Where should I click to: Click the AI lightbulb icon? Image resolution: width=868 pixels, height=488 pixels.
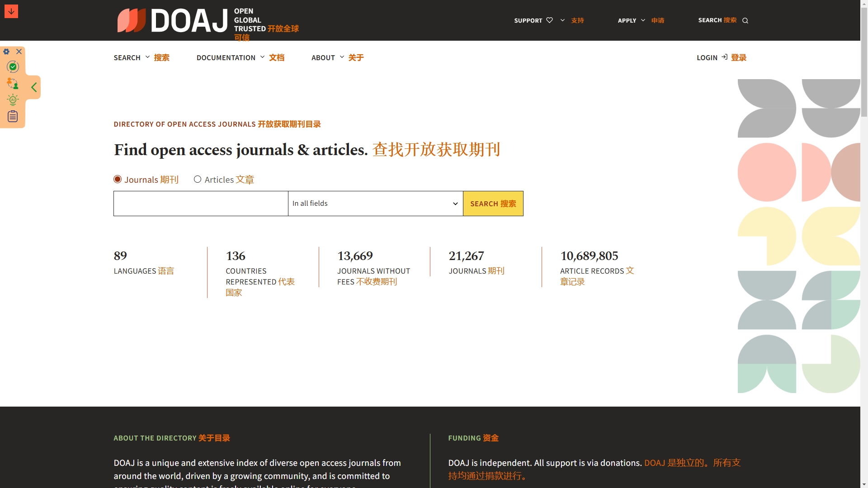(13, 100)
